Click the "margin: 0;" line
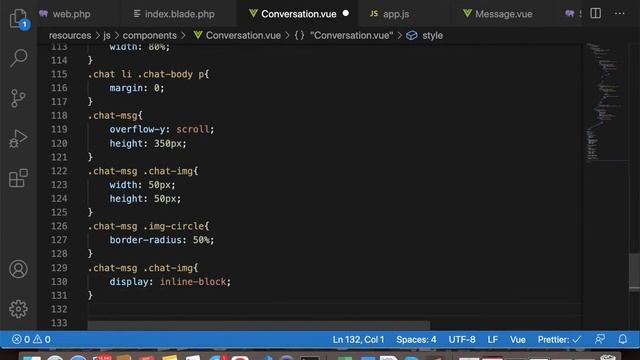Image resolution: width=640 pixels, height=360 pixels. pos(137,88)
